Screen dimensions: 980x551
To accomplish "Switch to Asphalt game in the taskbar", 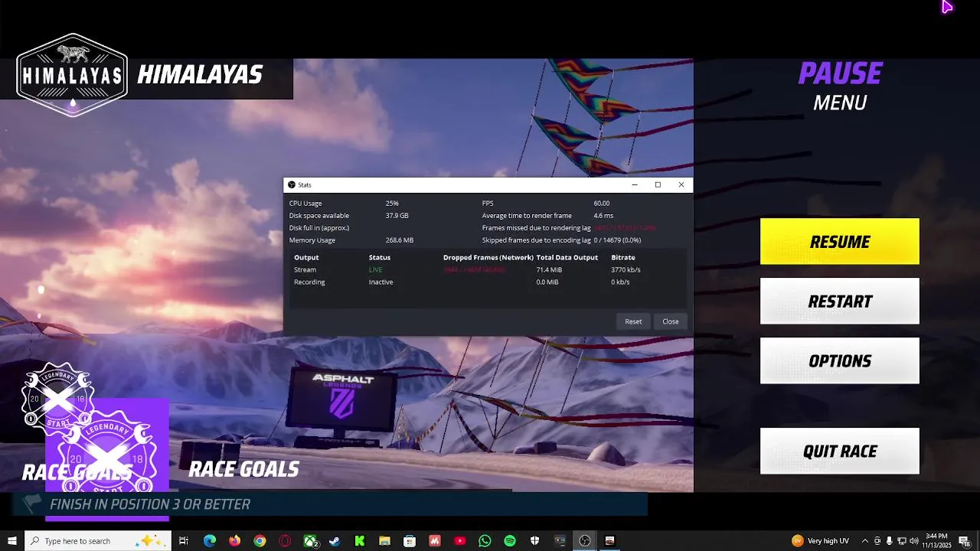I will 609,541.
